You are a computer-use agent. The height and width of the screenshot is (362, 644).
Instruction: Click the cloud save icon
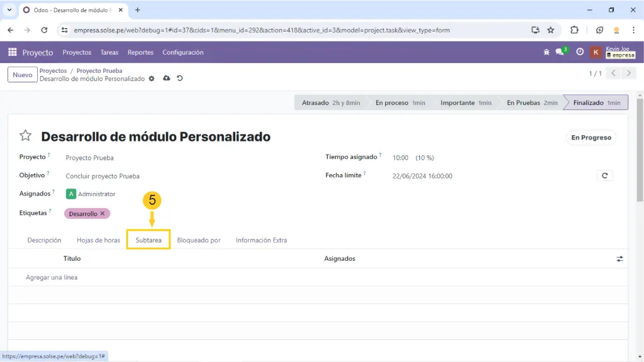point(166,79)
